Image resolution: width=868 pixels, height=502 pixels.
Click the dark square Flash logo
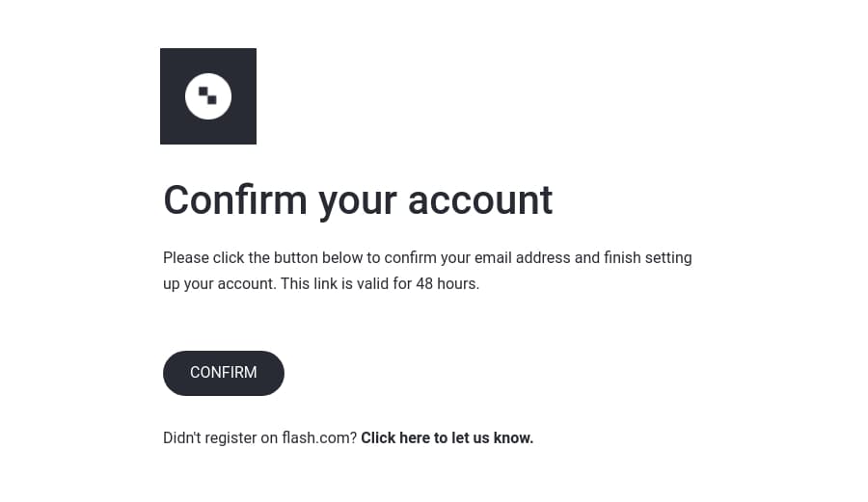pos(208,96)
